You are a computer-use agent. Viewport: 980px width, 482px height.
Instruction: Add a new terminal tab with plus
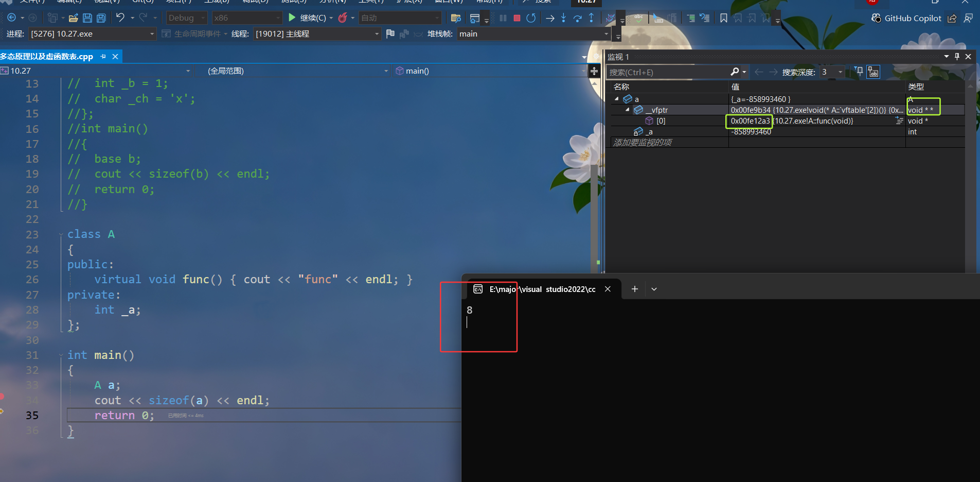635,289
